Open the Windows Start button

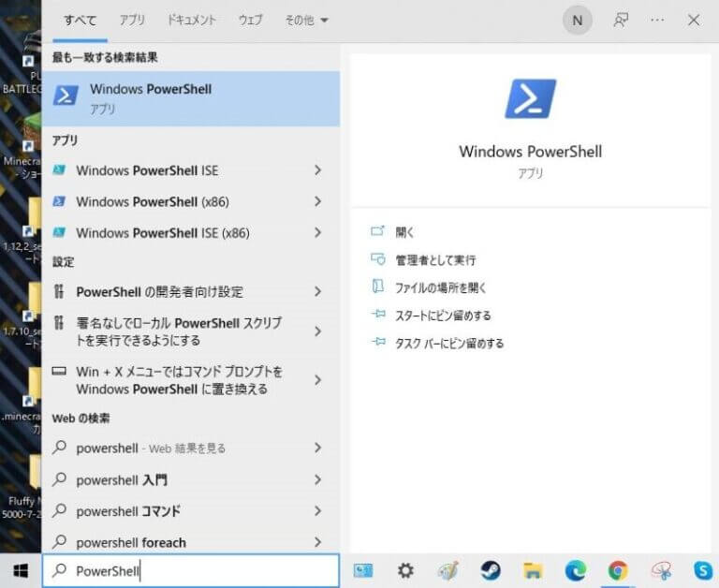point(21,571)
